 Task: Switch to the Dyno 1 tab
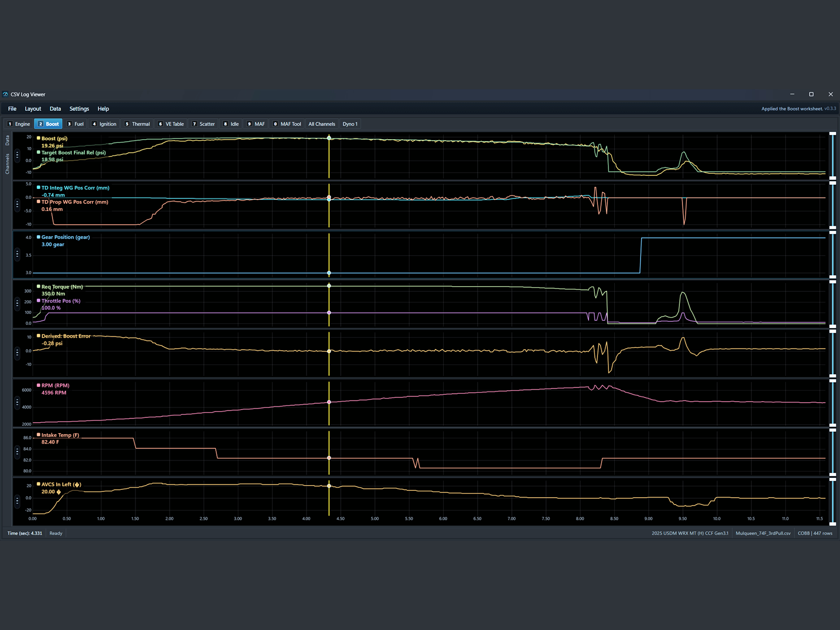click(x=350, y=124)
